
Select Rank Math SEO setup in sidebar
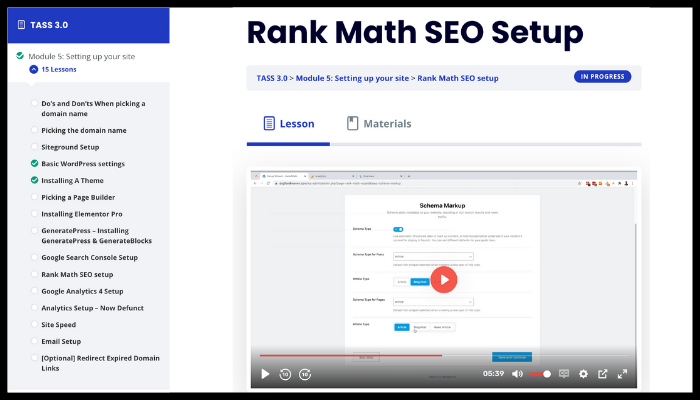point(77,275)
